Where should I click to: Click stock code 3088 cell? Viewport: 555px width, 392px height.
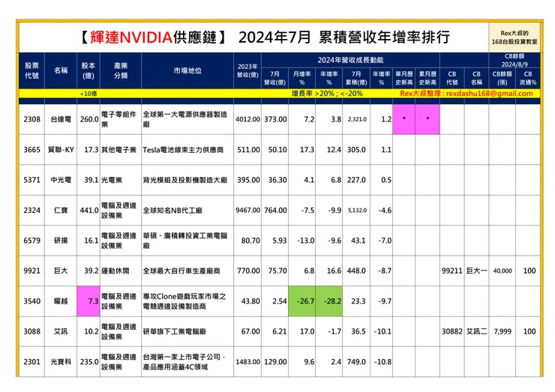pyautogui.click(x=31, y=331)
